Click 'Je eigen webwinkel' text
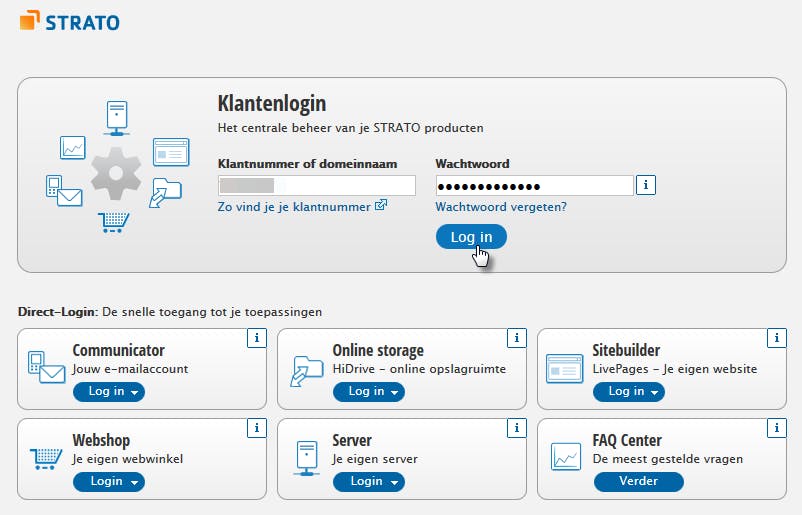 (127, 459)
